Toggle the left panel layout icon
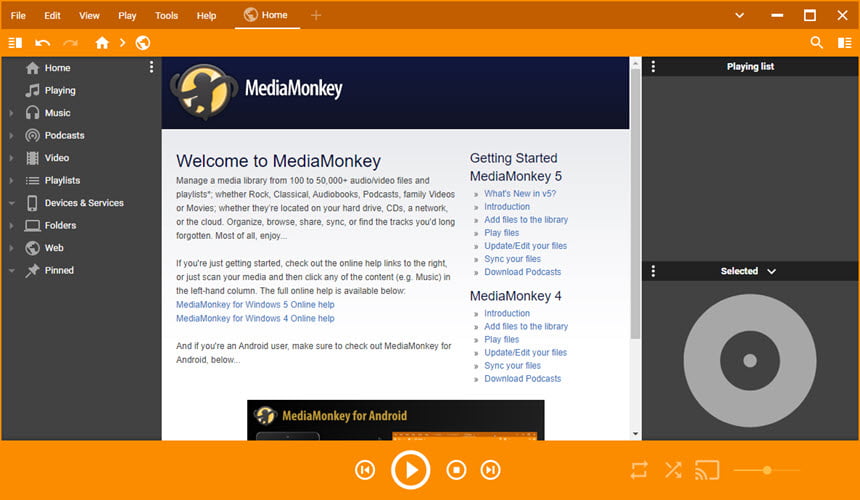The image size is (860, 500). (15, 43)
